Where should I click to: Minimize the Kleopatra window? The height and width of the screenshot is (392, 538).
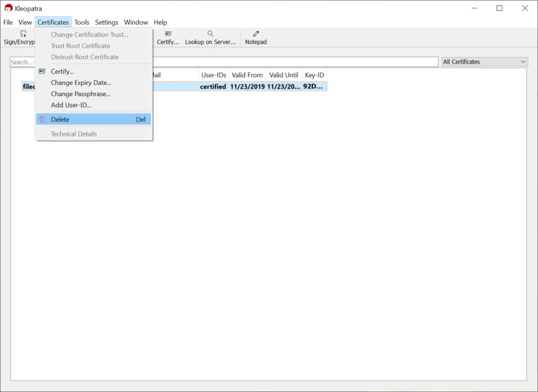[x=474, y=8]
